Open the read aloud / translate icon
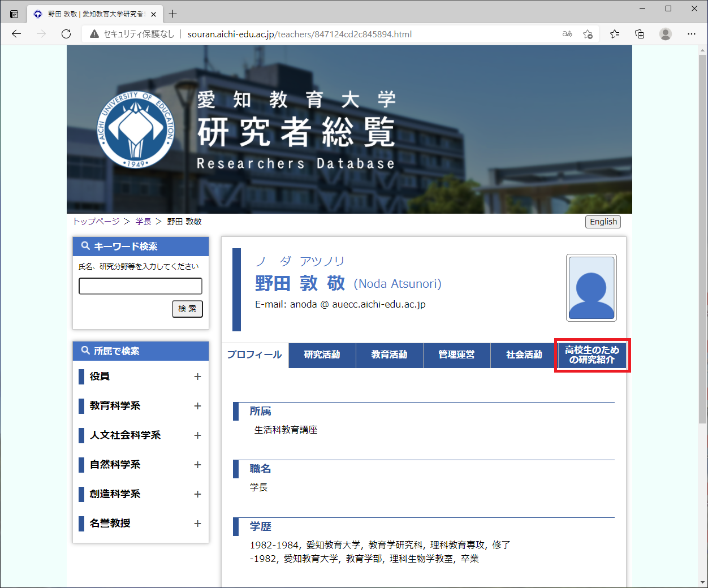 (x=567, y=34)
